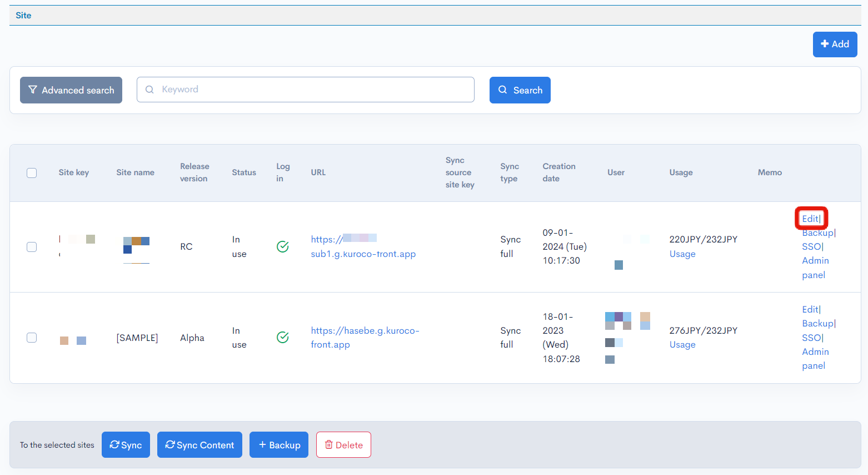Click the URL column header
868x475 pixels.
click(318, 172)
